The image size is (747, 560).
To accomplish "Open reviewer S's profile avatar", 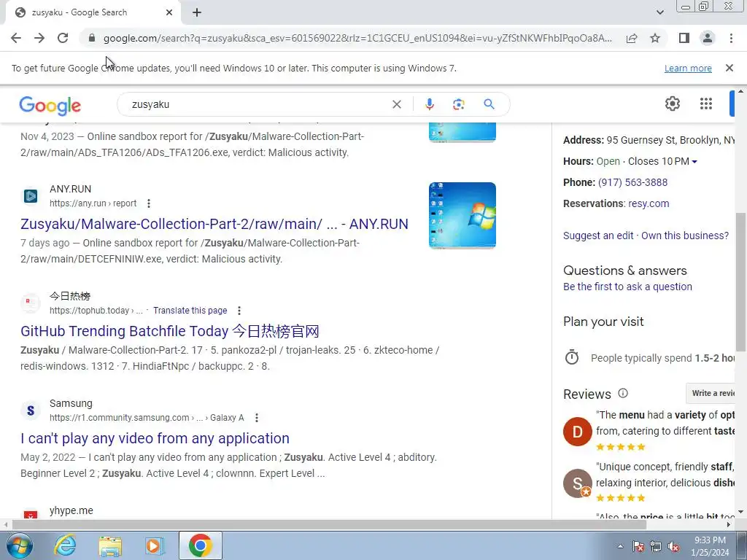I will point(578,483).
